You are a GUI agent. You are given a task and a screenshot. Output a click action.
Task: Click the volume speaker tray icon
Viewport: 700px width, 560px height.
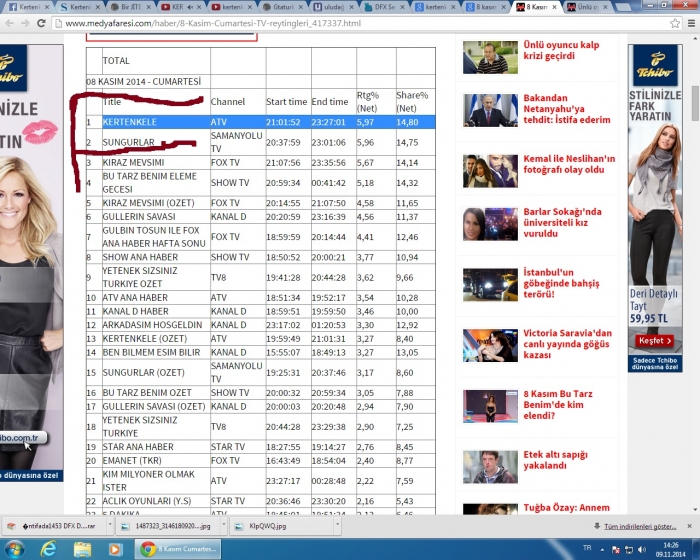click(642, 549)
